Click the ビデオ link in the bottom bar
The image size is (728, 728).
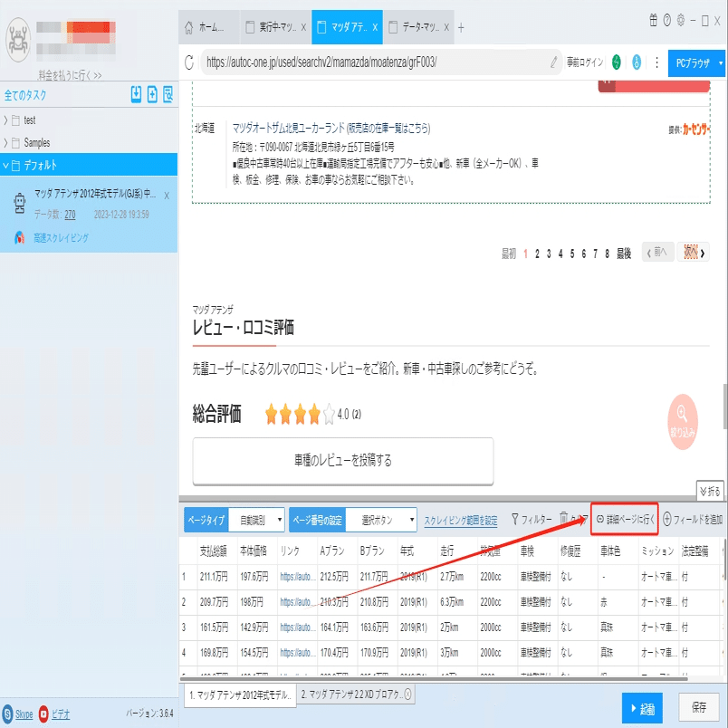(x=61, y=714)
